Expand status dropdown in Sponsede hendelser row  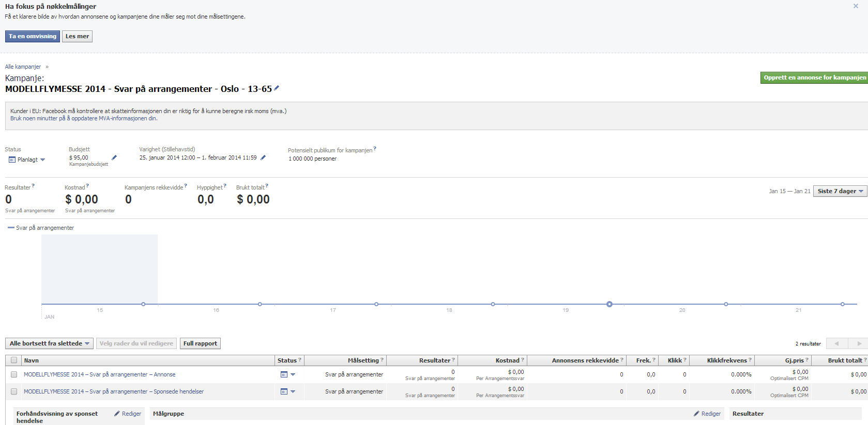pos(293,391)
